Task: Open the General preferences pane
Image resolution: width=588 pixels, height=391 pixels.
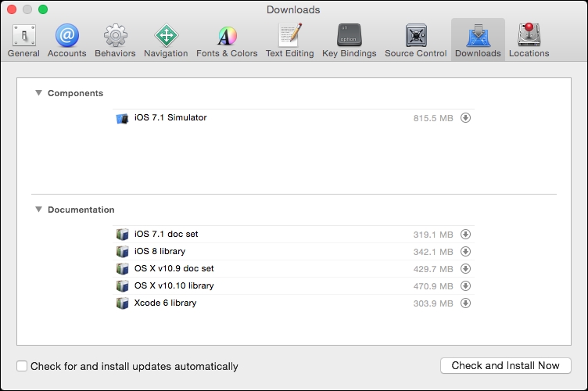Action: point(23,41)
